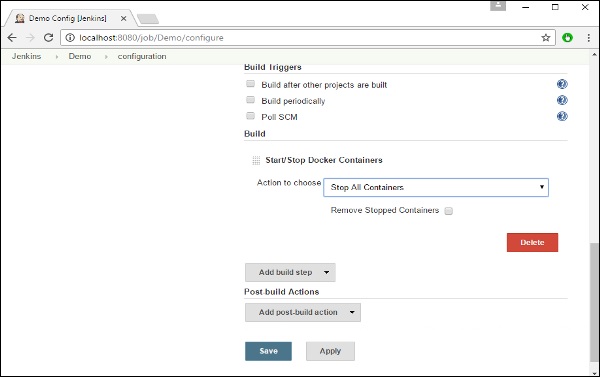Open help for Build after other projects
Image resolution: width=600 pixels, height=377 pixels.
click(x=562, y=84)
